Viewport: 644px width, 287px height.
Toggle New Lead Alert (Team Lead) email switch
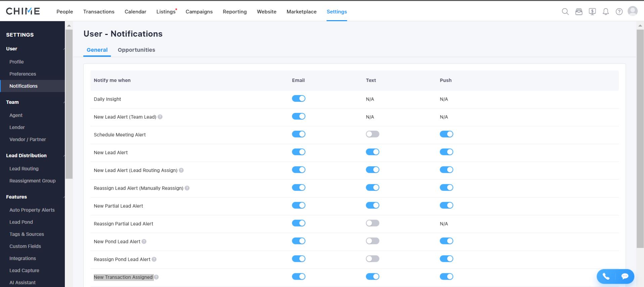point(298,116)
